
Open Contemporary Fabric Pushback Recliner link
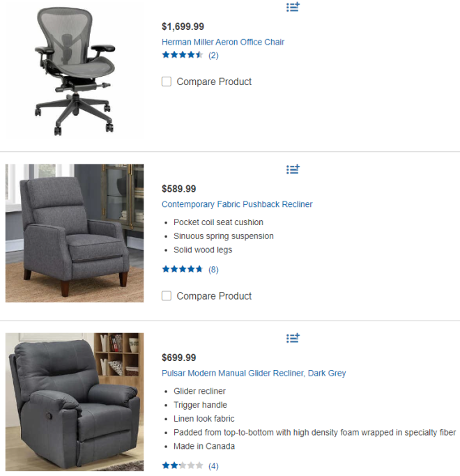tap(237, 204)
